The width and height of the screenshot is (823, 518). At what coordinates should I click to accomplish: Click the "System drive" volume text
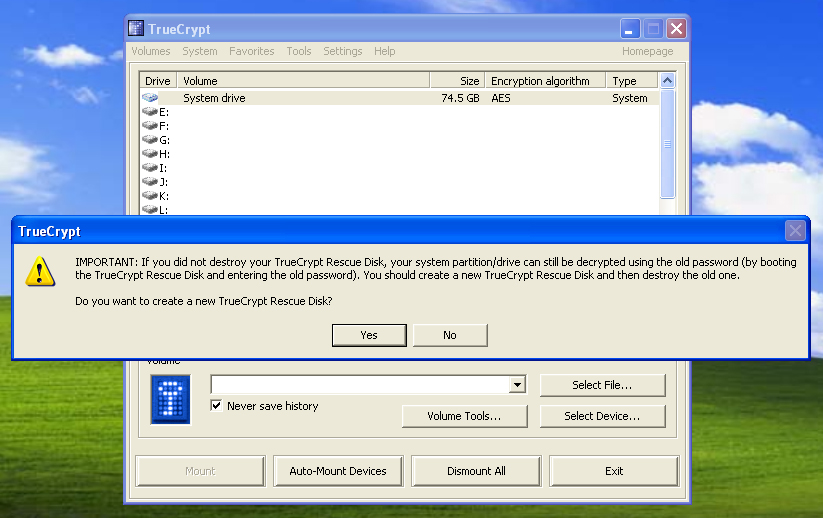click(214, 98)
